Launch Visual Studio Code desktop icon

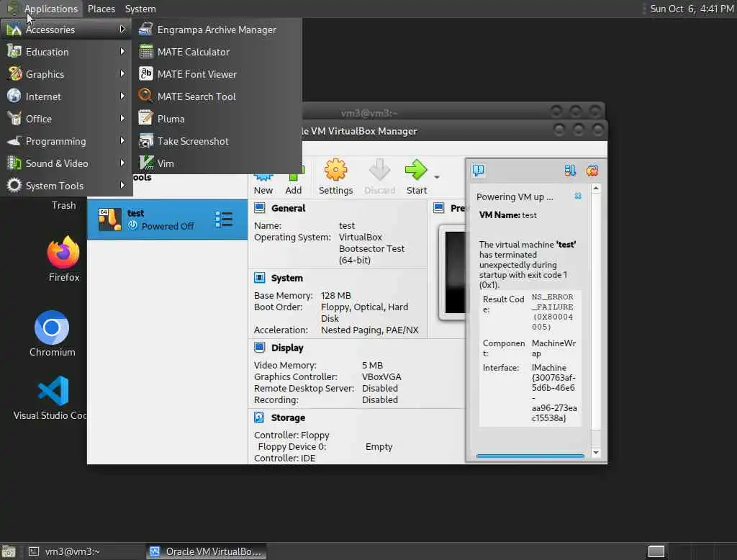[x=50, y=397]
